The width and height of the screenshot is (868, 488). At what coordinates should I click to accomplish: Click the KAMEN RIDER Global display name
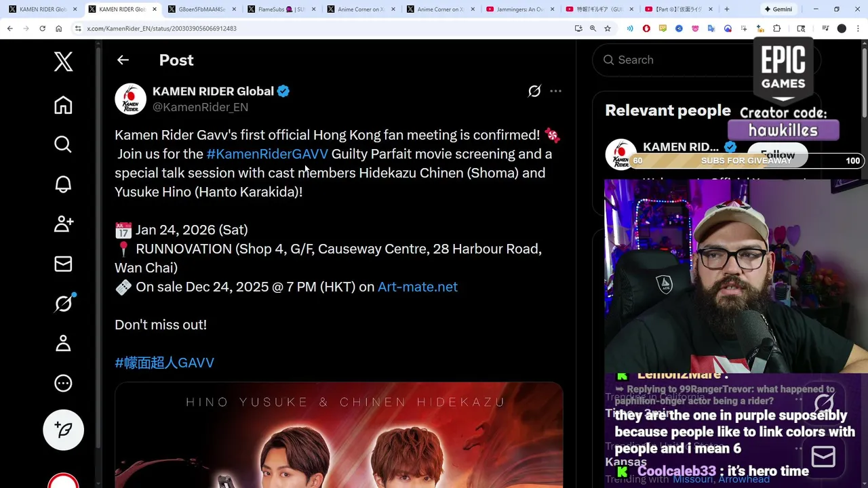[x=213, y=91]
